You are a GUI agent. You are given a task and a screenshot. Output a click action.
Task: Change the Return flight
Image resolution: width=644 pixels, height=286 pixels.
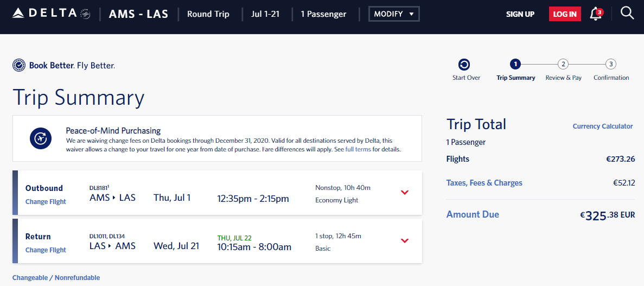point(46,250)
